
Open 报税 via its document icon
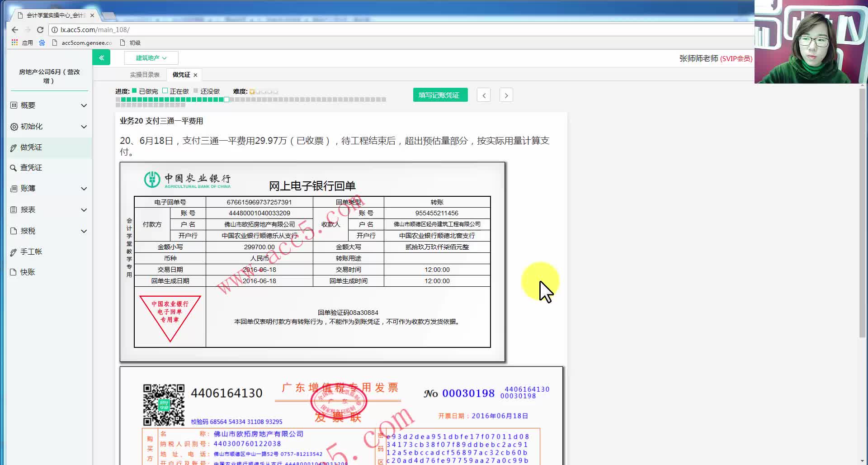pos(14,231)
